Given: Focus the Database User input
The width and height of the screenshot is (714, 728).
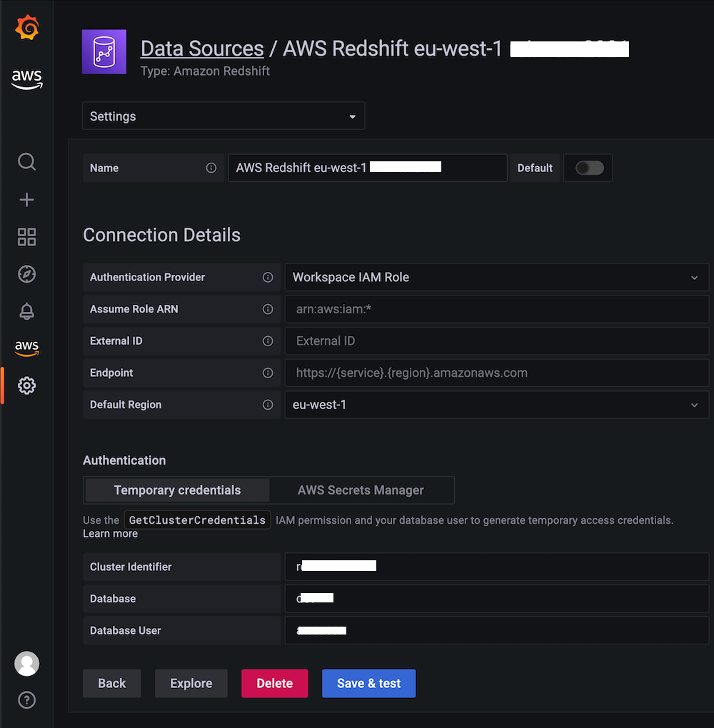Looking at the screenshot, I should pyautogui.click(x=497, y=630).
